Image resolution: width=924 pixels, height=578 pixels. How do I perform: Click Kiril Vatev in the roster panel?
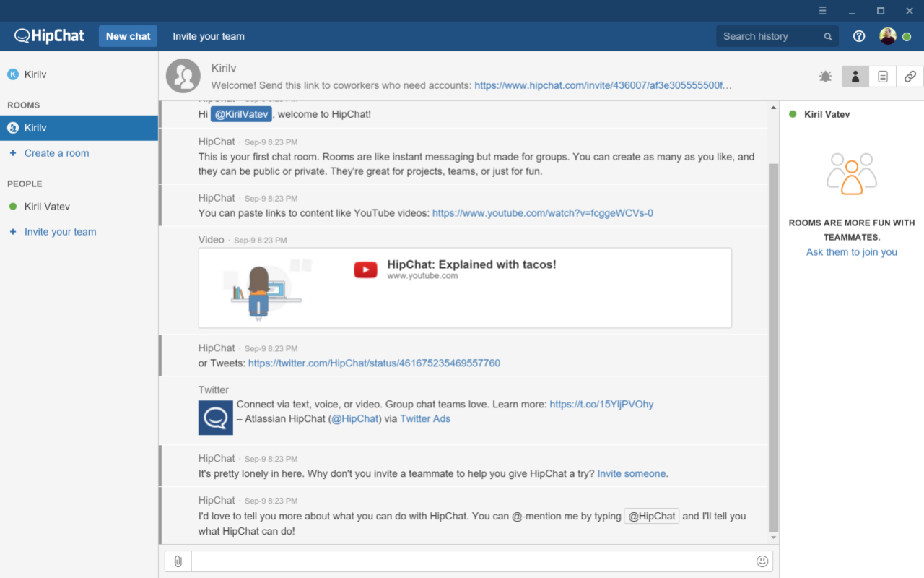(x=827, y=114)
